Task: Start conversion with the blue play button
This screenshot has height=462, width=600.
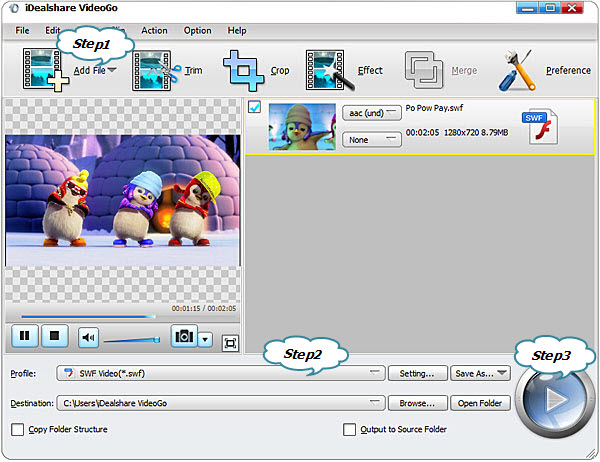Action: point(554,401)
